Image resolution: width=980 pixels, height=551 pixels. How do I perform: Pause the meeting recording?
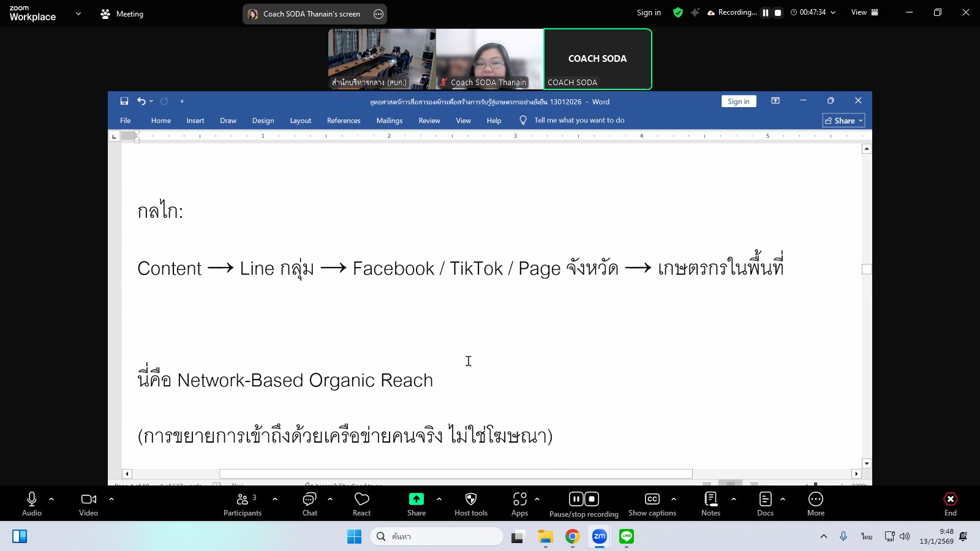pyautogui.click(x=576, y=498)
